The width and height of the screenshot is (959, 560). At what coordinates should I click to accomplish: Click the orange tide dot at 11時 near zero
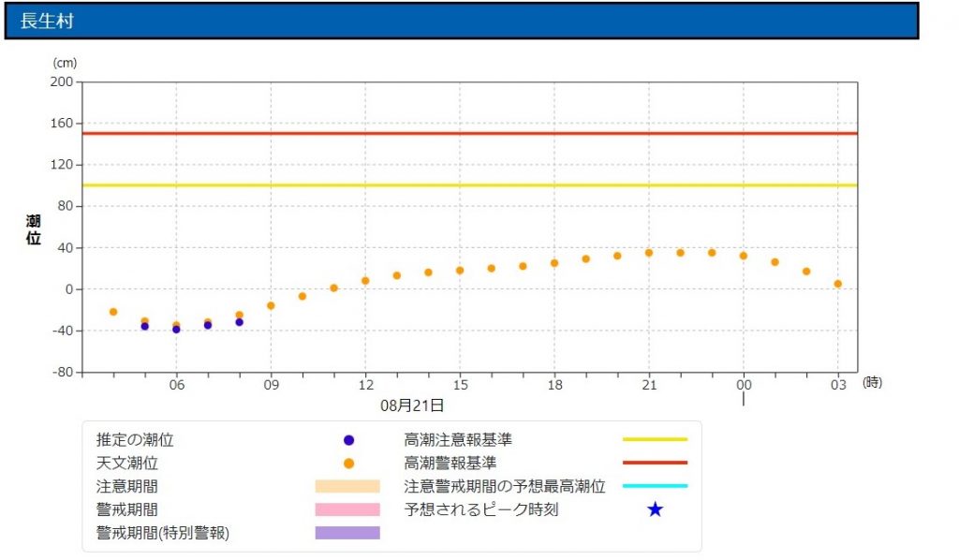point(334,287)
